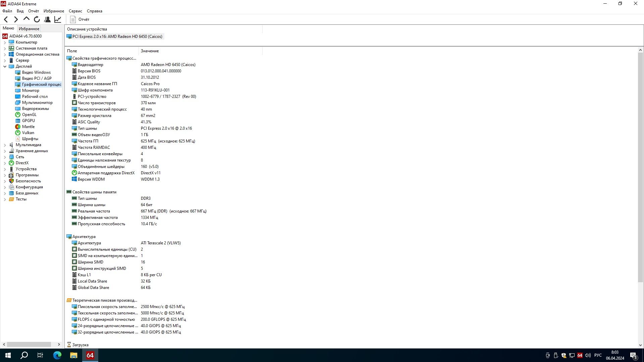Screen dimensions: 644x362
Task: Open the Сервис menu
Action: [75, 11]
